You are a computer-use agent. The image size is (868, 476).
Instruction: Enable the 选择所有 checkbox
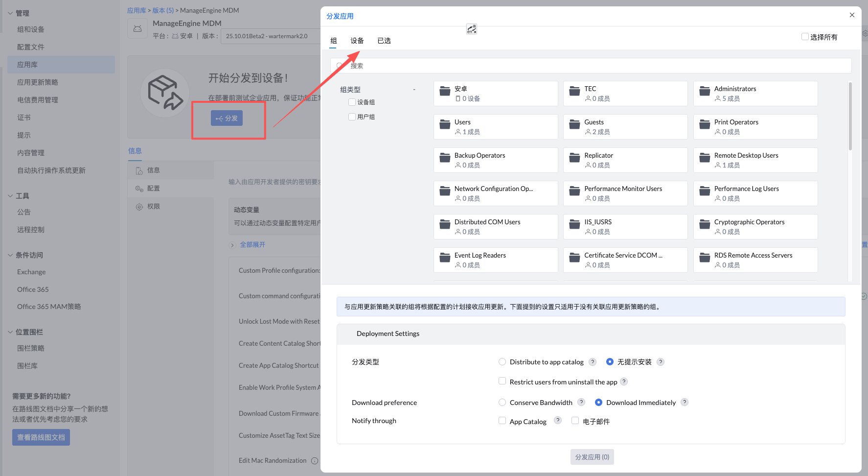click(x=805, y=37)
